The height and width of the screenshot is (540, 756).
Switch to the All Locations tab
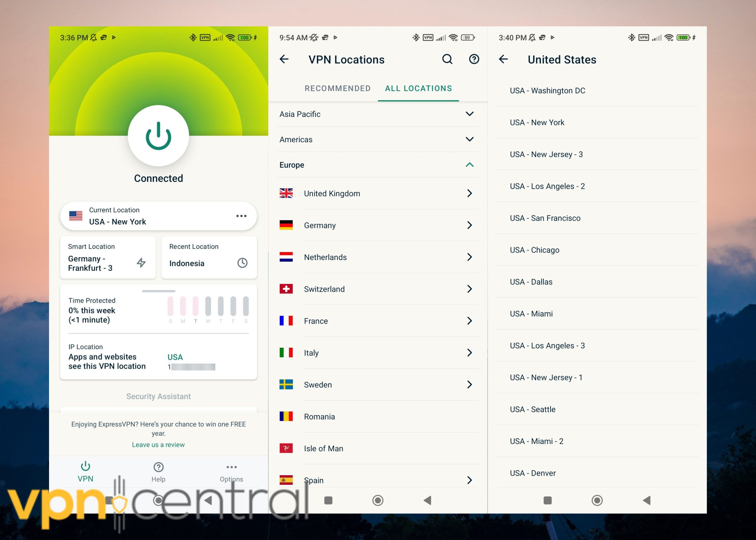coord(418,88)
